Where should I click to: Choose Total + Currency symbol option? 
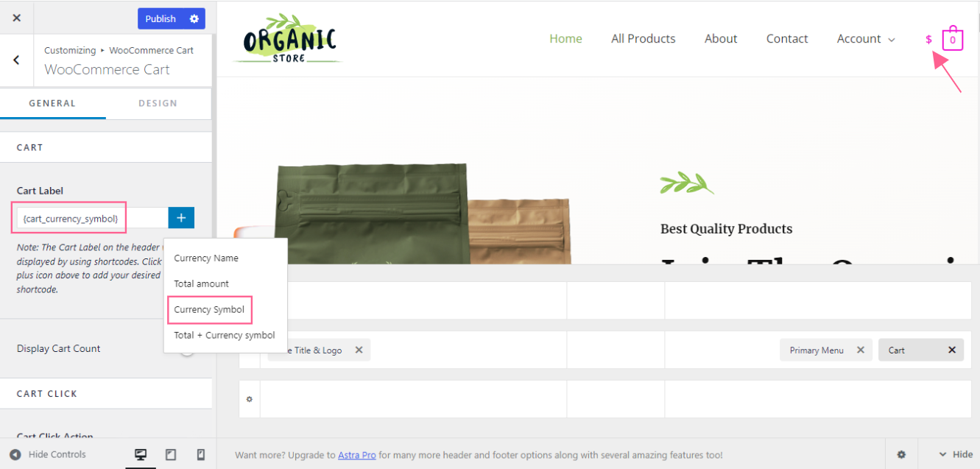tap(225, 335)
